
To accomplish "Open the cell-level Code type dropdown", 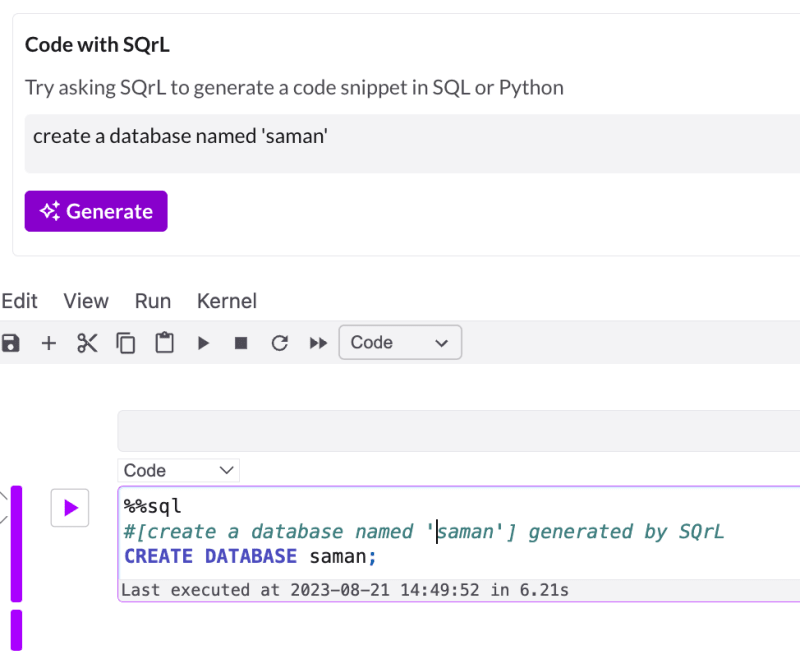I will [179, 470].
